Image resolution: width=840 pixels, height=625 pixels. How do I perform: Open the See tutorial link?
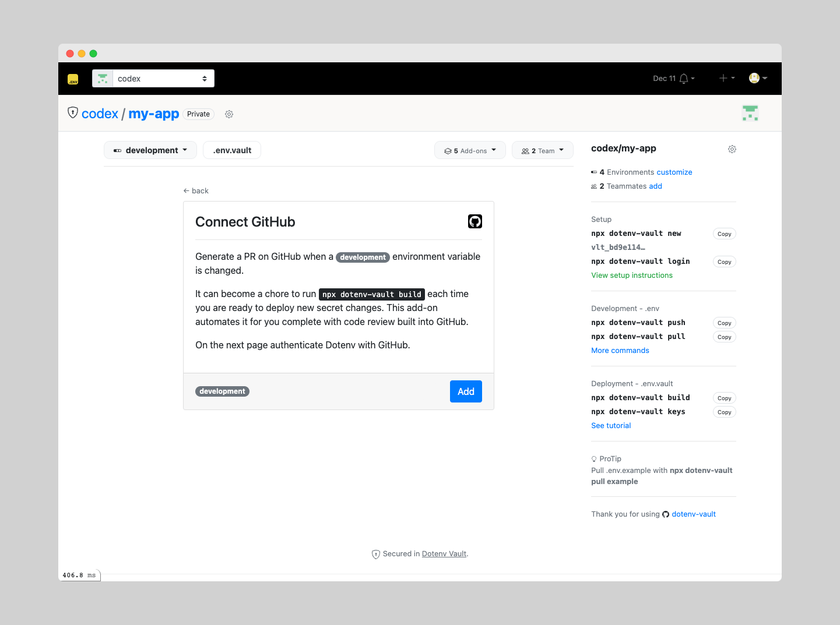pyautogui.click(x=611, y=425)
